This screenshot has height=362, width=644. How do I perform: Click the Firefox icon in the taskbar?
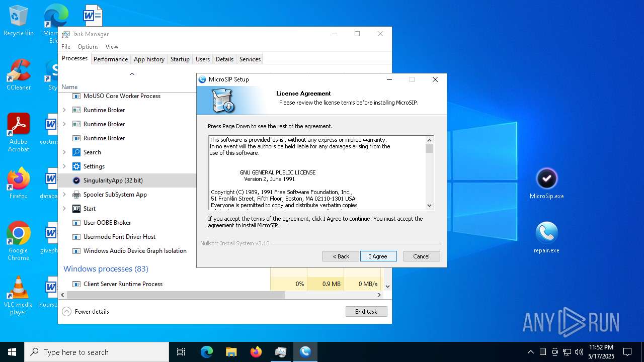pyautogui.click(x=256, y=352)
